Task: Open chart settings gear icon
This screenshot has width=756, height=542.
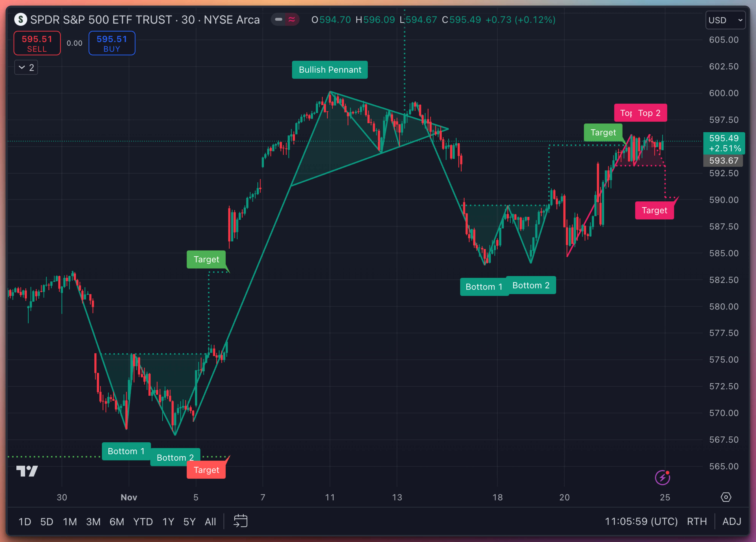Action: point(726,497)
